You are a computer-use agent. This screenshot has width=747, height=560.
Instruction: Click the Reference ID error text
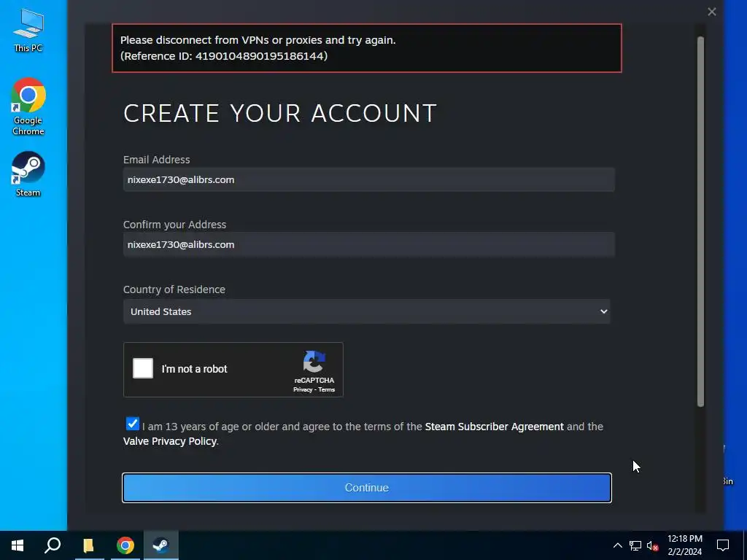224,56
